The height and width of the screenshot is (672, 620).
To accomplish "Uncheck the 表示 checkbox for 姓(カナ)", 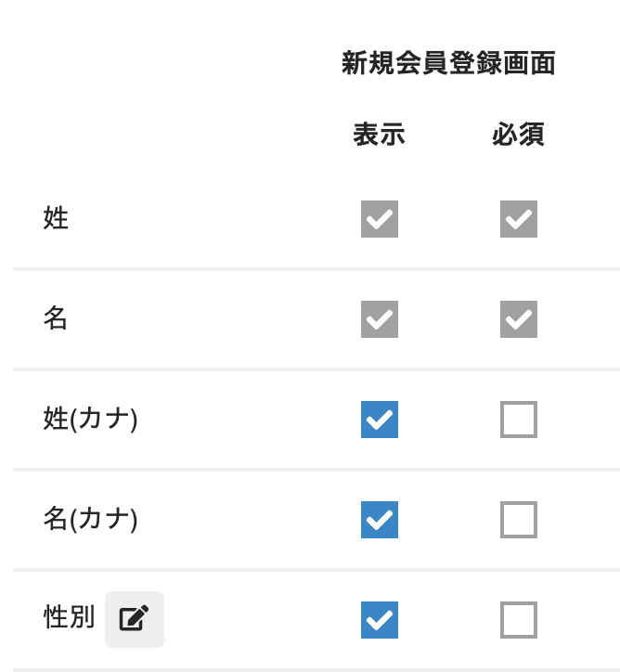I will [380, 420].
